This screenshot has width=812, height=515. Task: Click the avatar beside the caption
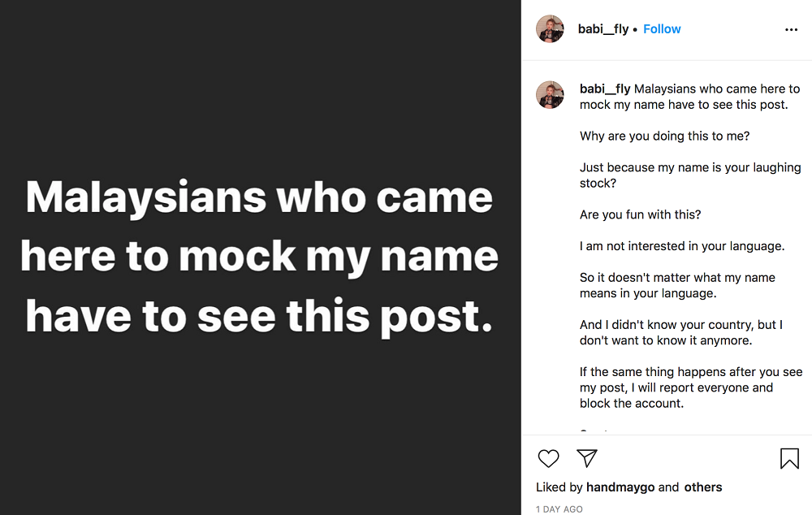coord(550,95)
